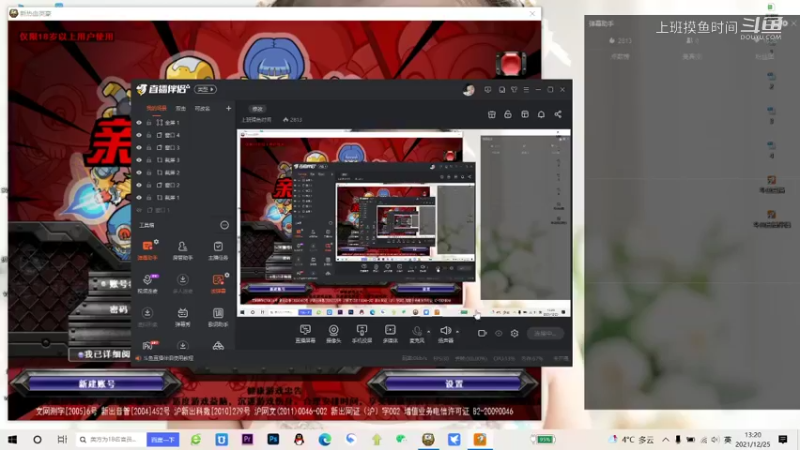
Task: Show hidden system tray icons chevron
Action: click(666, 439)
